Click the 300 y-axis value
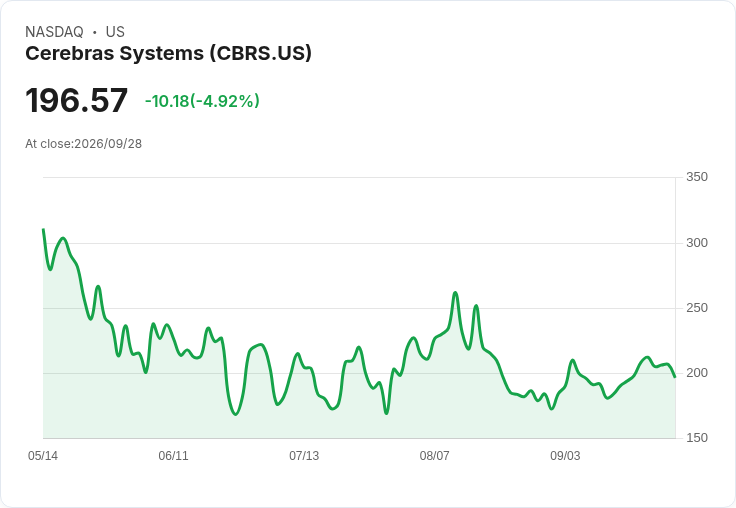Image resolution: width=736 pixels, height=508 pixels. (x=697, y=243)
